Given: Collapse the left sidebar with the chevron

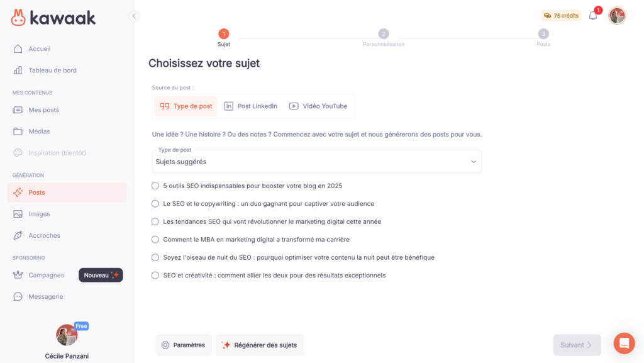Looking at the screenshot, I should (134, 16).
